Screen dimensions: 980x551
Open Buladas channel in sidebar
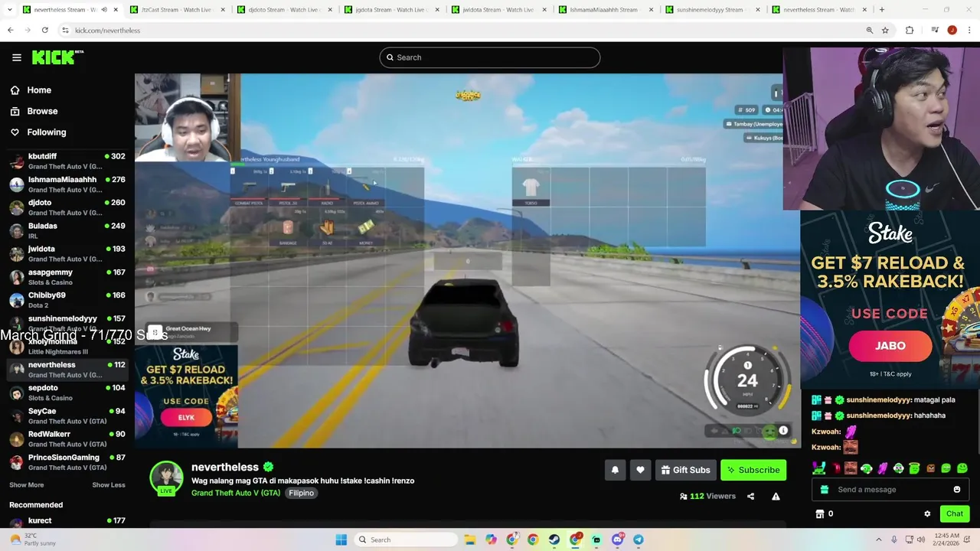coord(67,230)
